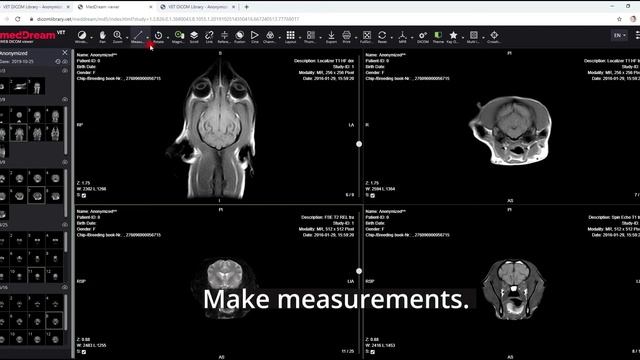Image resolution: width=640 pixels, height=360 pixels.
Task: Open Key Objects star tool
Action: (453, 36)
